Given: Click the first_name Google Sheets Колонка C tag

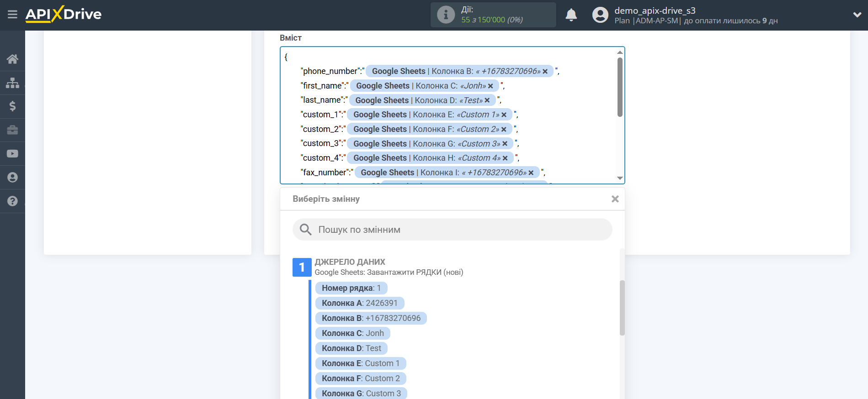Looking at the screenshot, I should point(425,86).
